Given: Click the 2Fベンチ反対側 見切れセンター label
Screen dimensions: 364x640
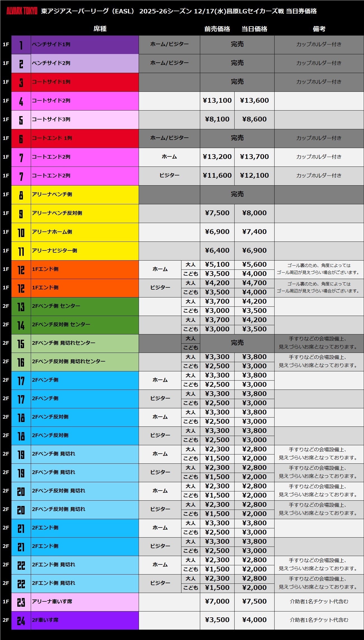Looking at the screenshot, I should 68,361.
